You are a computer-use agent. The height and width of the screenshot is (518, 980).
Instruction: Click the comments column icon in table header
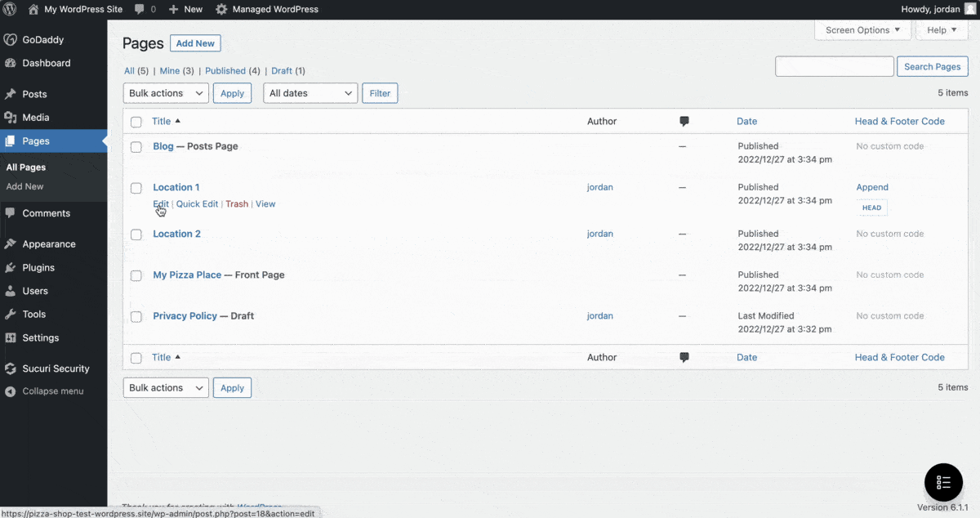(684, 121)
